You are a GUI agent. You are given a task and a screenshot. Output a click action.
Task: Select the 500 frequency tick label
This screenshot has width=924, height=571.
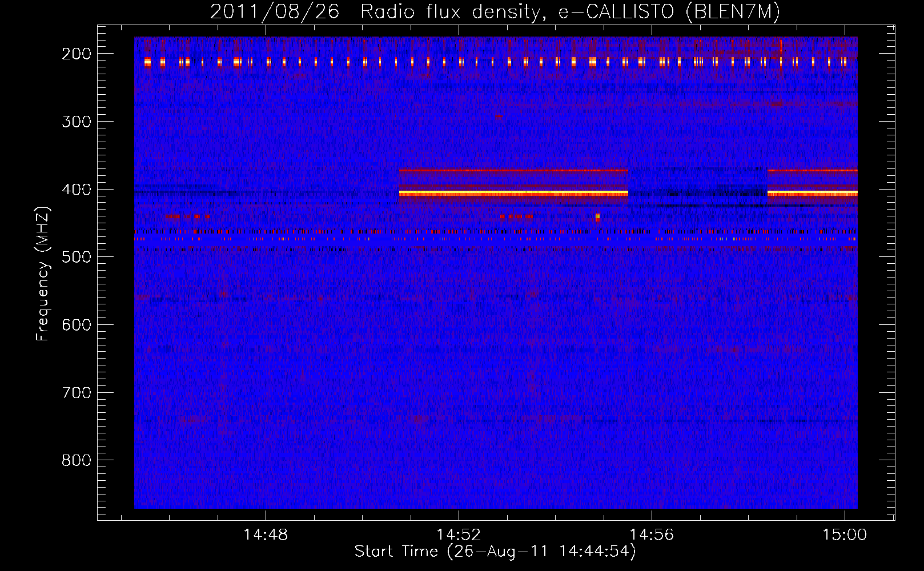click(77, 257)
